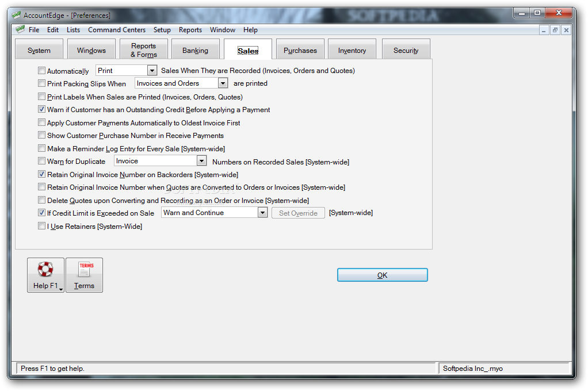The width and height of the screenshot is (588, 391).
Task: Switch to the Banking tab
Action: 196,50
